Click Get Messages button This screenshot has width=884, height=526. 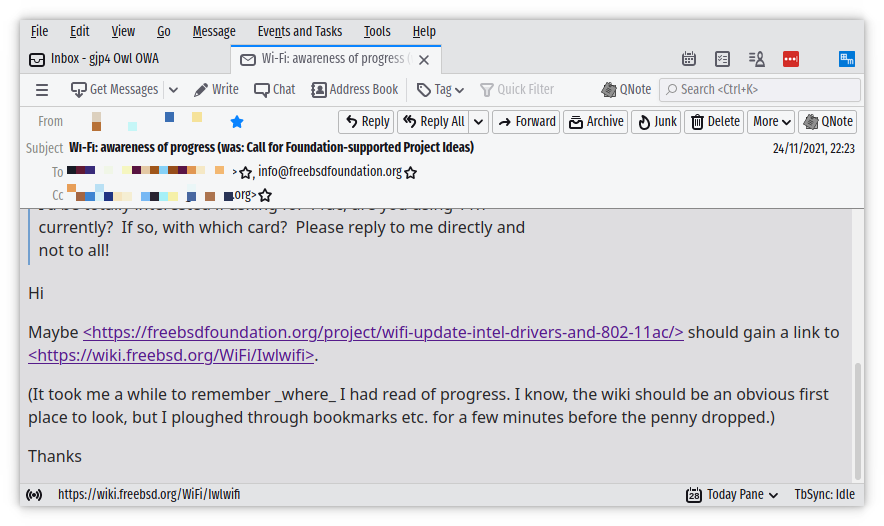[114, 90]
